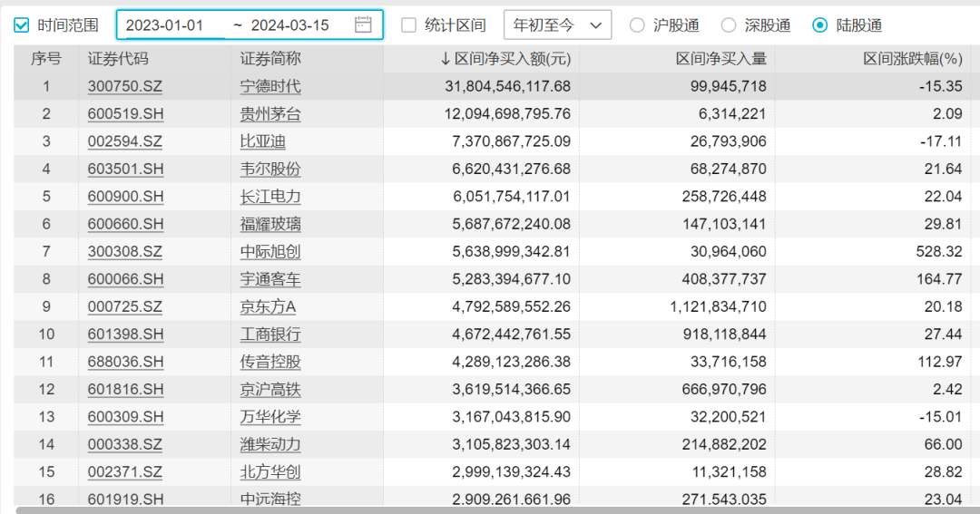
Task: Open stock code link 300308.SZ
Action: click(x=125, y=251)
